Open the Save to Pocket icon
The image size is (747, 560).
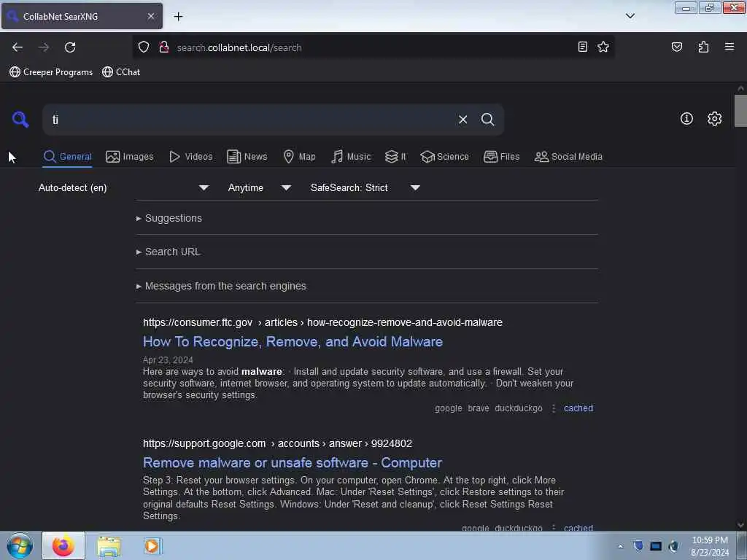(676, 47)
